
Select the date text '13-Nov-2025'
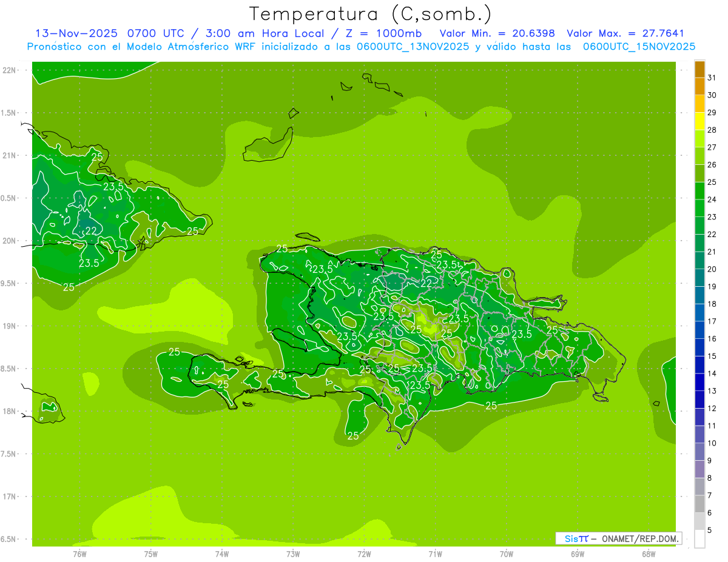(x=76, y=33)
